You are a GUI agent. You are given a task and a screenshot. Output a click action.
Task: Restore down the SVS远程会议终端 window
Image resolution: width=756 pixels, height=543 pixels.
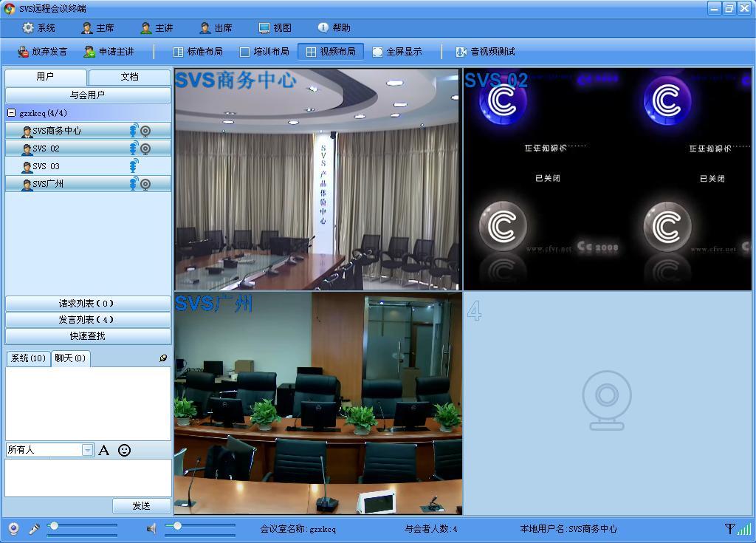pyautogui.click(x=729, y=8)
